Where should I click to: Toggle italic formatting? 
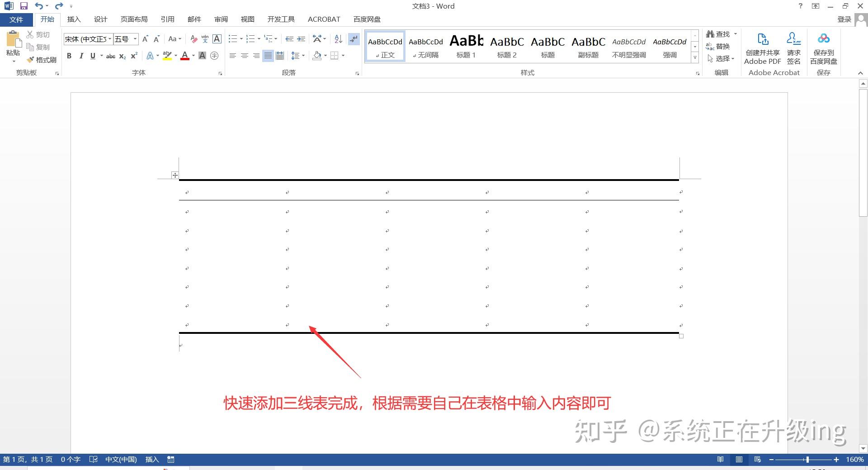point(81,56)
